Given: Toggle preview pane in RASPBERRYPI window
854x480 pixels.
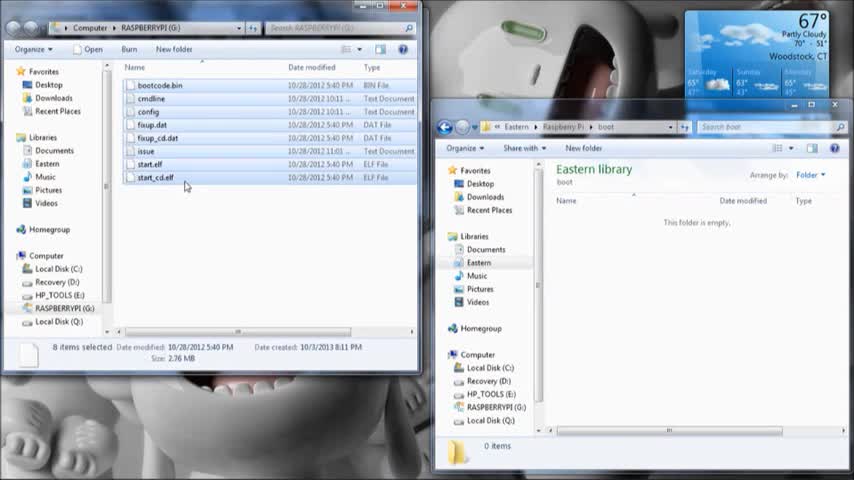Looking at the screenshot, I should 380,50.
